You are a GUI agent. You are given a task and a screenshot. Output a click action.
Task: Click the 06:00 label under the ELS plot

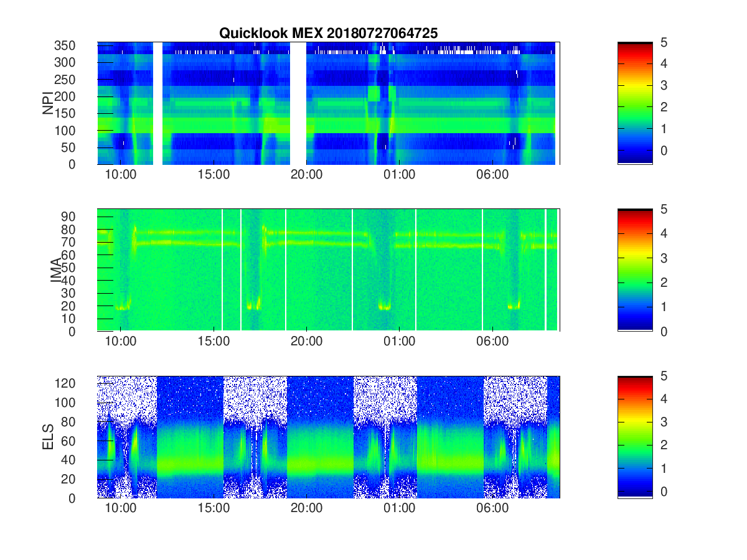(492, 508)
